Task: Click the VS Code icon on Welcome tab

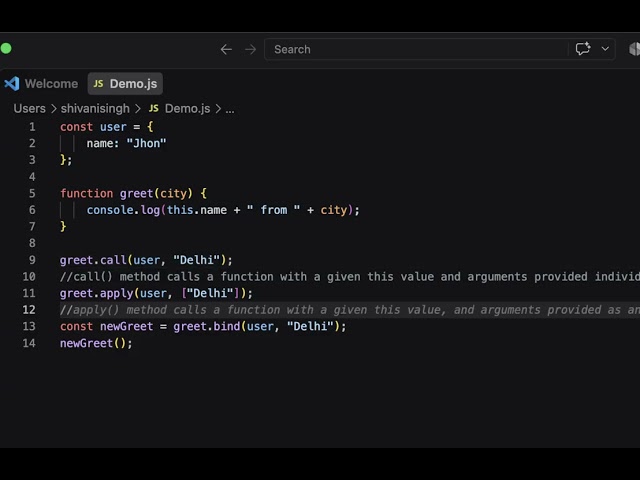Action: click(x=11, y=84)
